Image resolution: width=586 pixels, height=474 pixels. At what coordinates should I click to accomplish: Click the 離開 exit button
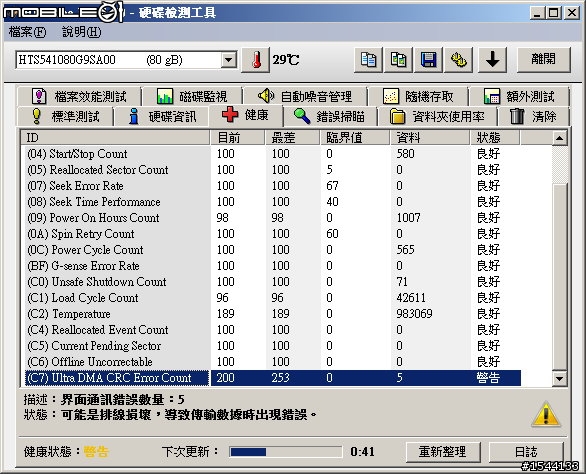tap(544, 60)
